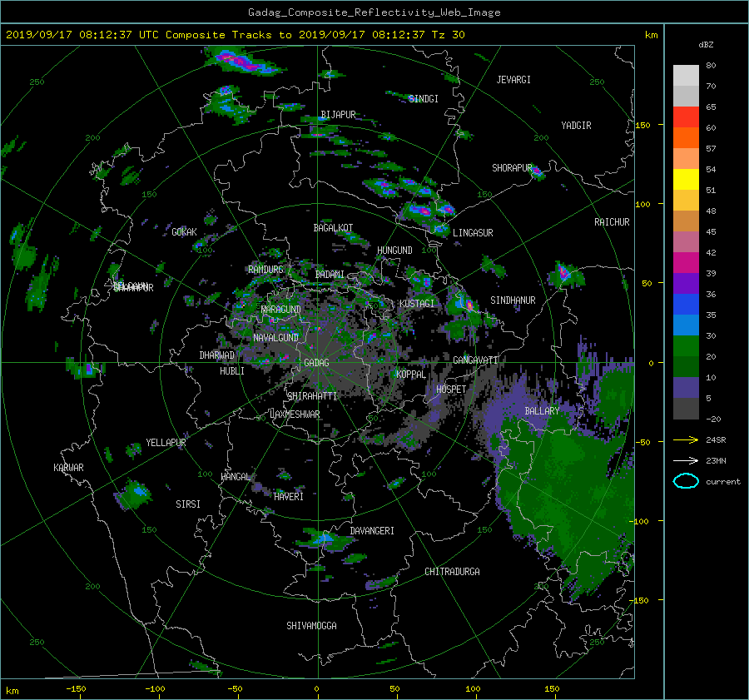Click the SINDGI city label

click(x=424, y=99)
